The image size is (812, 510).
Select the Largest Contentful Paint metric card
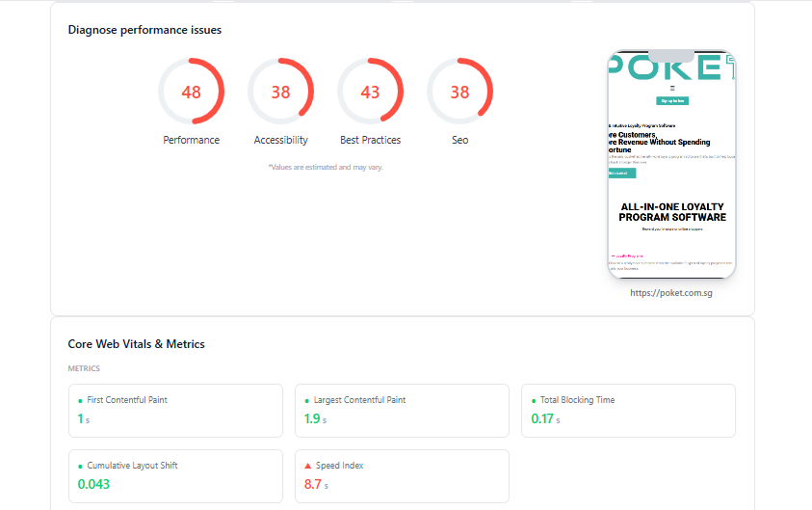402,411
